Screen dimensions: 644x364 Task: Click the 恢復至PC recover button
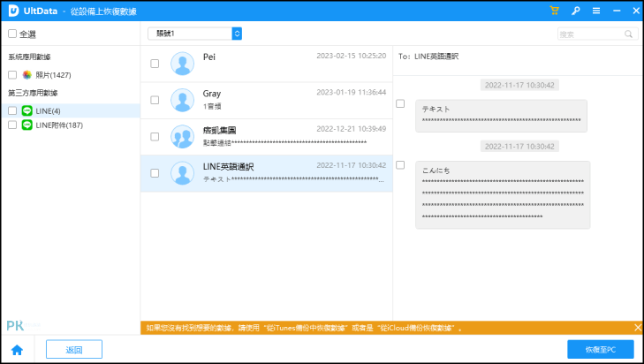601,350
